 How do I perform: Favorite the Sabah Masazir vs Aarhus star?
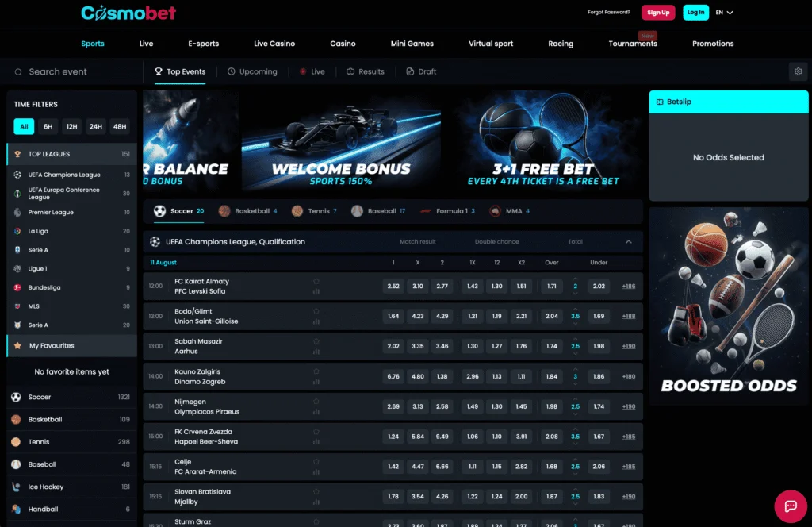(316, 341)
